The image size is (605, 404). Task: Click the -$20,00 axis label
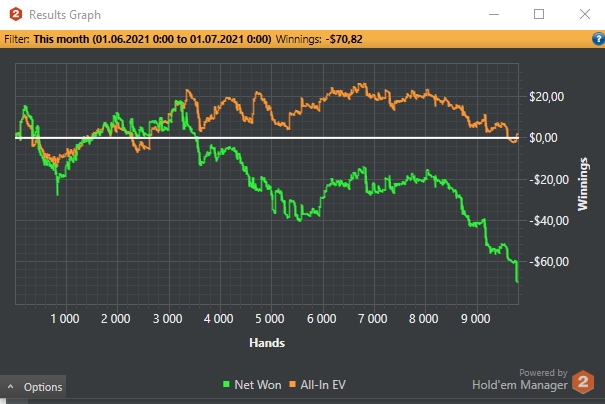(x=549, y=179)
